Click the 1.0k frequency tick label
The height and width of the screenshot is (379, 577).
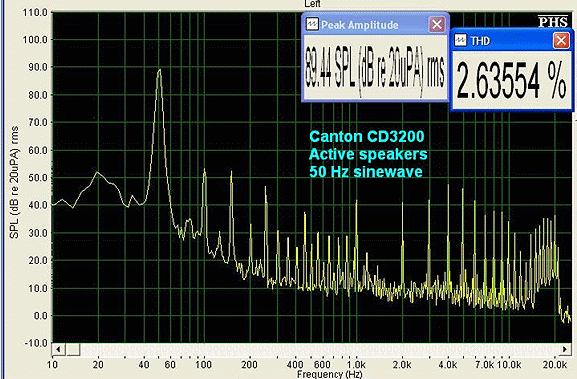pyautogui.click(x=356, y=364)
